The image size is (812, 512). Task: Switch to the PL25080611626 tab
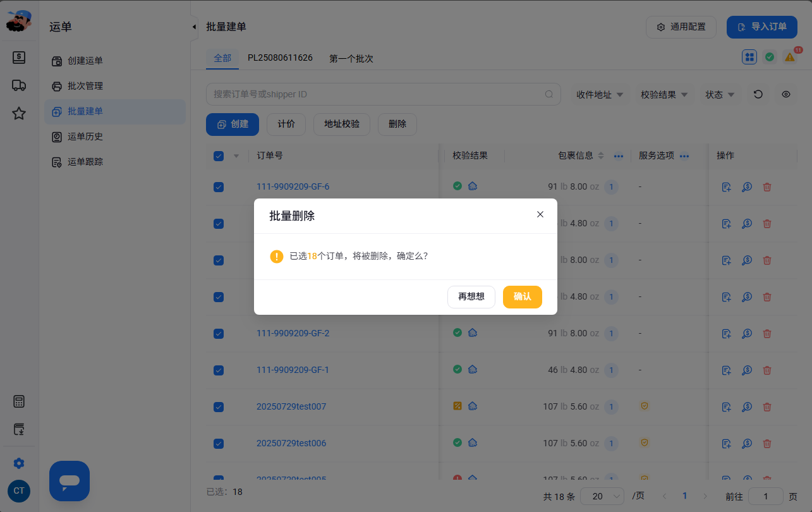[x=280, y=58]
